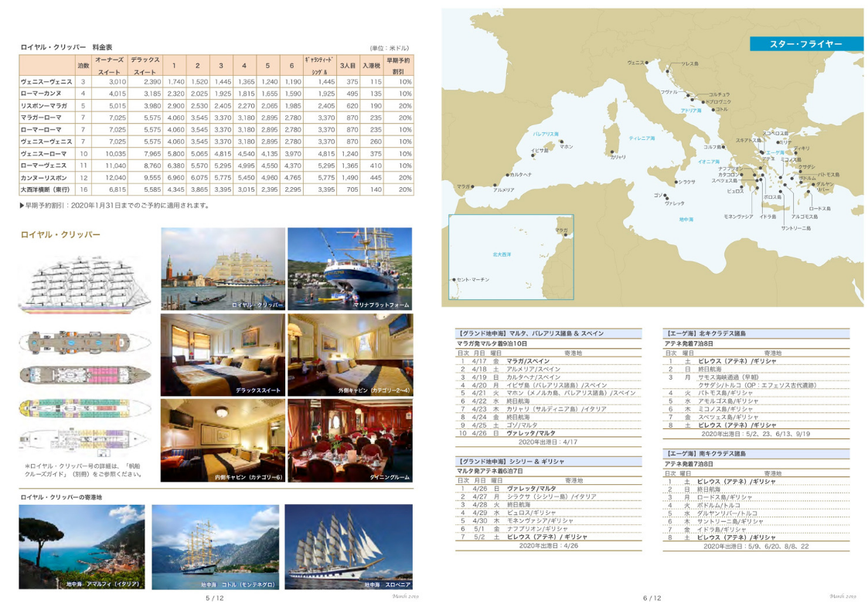
Task: Click the 外側キャビン (カテゴリー2〜4) photo
Action: pyautogui.click(x=350, y=355)
